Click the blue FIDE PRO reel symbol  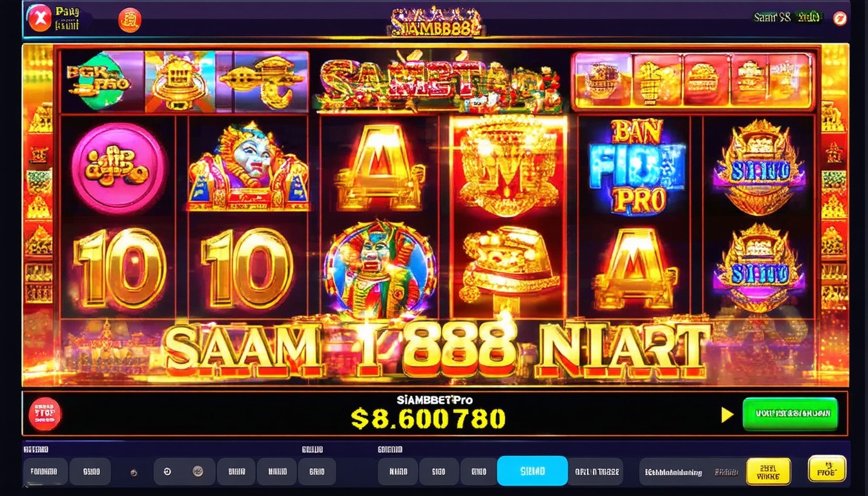pyautogui.click(x=635, y=168)
